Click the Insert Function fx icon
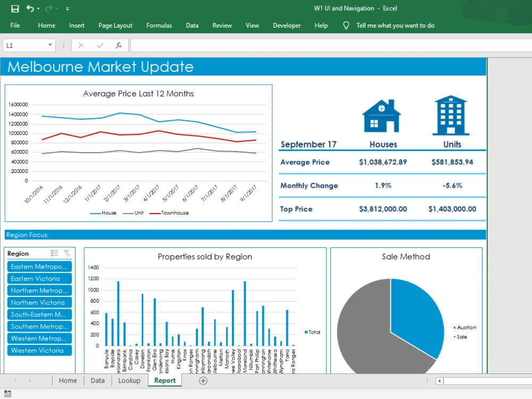 pyautogui.click(x=119, y=45)
